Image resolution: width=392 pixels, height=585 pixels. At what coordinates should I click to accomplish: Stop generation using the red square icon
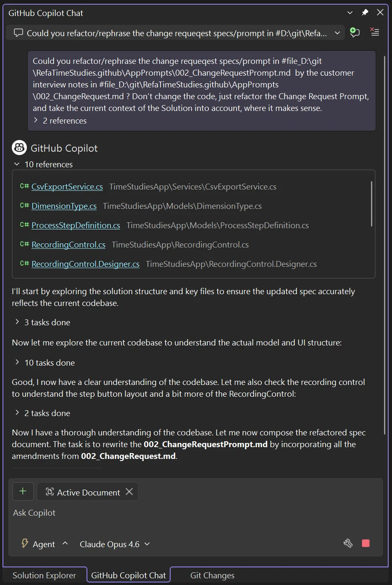(x=365, y=543)
